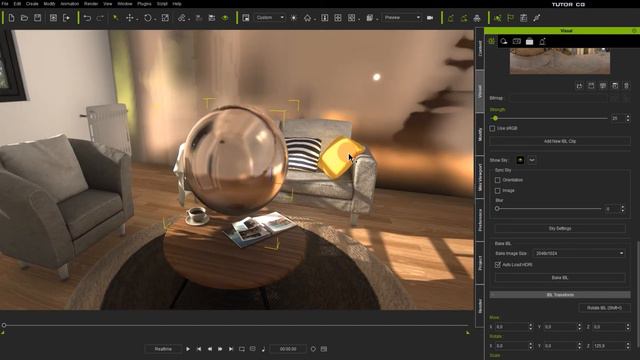The image size is (640, 360).
Task: Switch to the Modify side tab
Action: click(480, 134)
